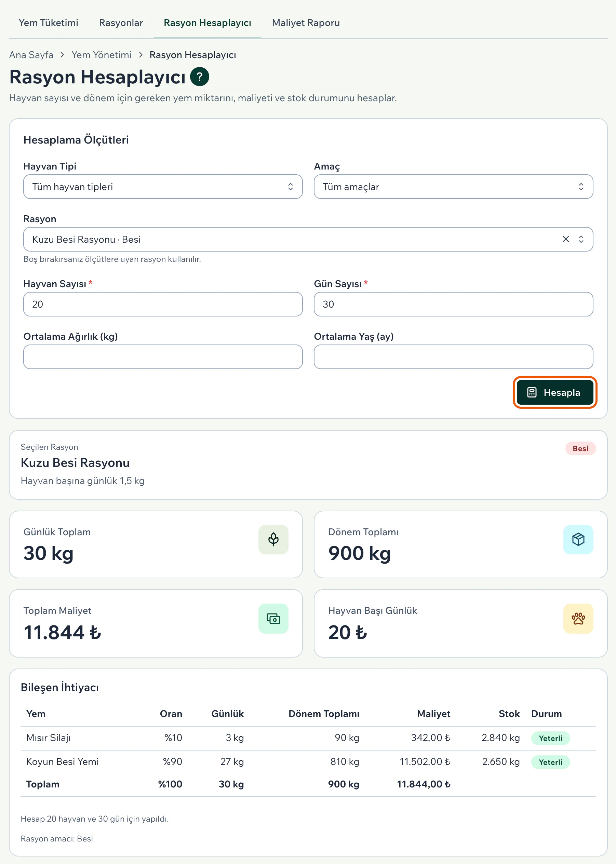
Task: Open the Amaç dropdown
Action: tap(453, 187)
